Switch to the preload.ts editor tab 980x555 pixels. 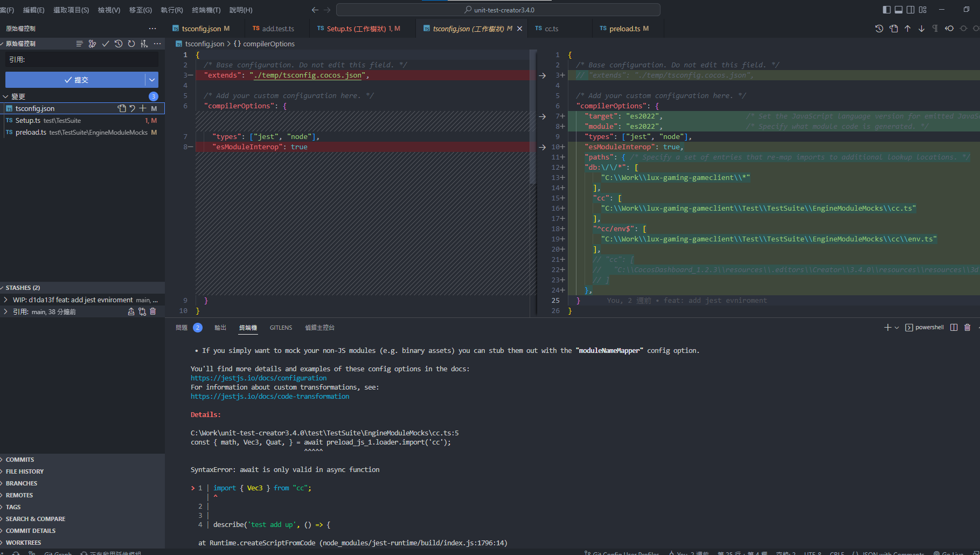click(624, 29)
